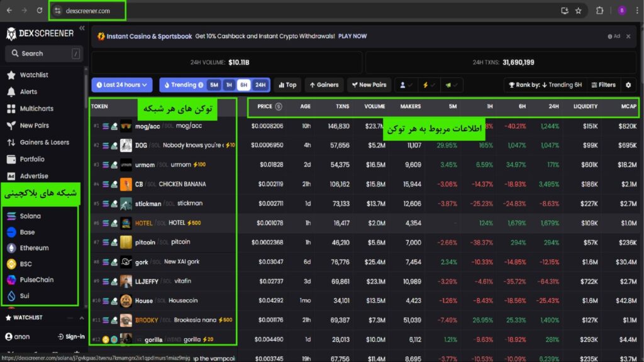The height and width of the screenshot is (362, 644).
Task: Click the stickman token name
Action: pyautogui.click(x=148, y=204)
